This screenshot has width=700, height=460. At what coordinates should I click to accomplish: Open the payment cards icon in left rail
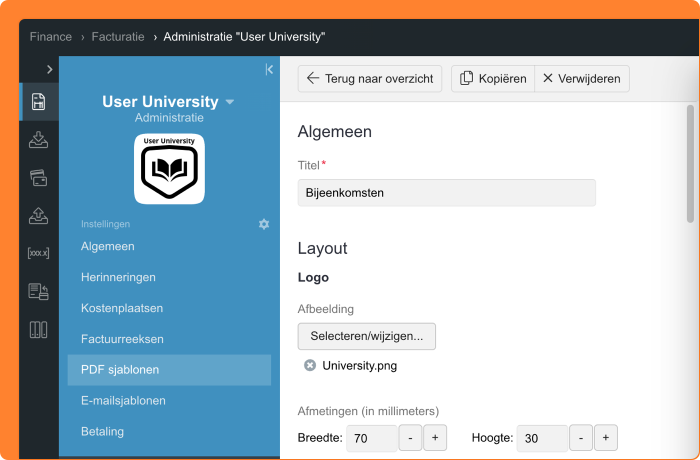(x=38, y=178)
